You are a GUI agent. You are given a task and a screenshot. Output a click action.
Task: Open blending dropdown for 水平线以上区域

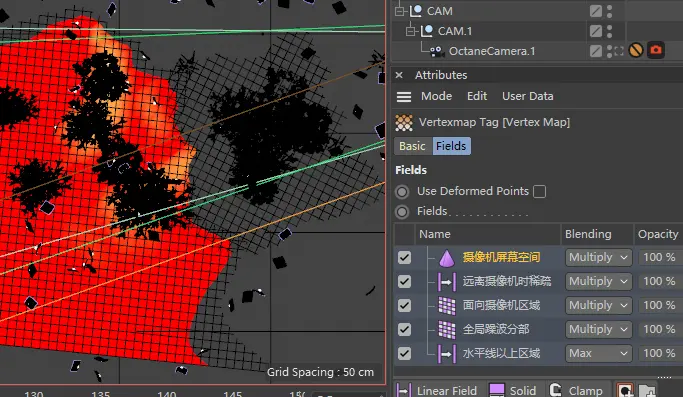pyautogui.click(x=598, y=353)
